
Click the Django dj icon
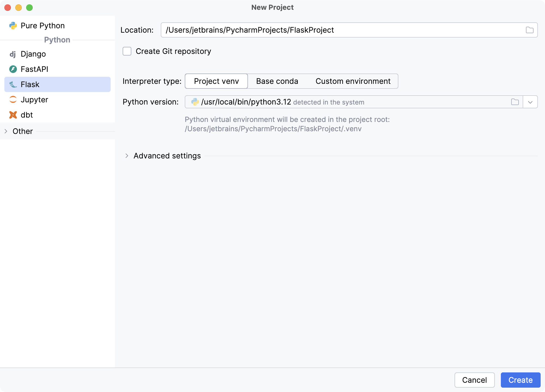coord(13,54)
